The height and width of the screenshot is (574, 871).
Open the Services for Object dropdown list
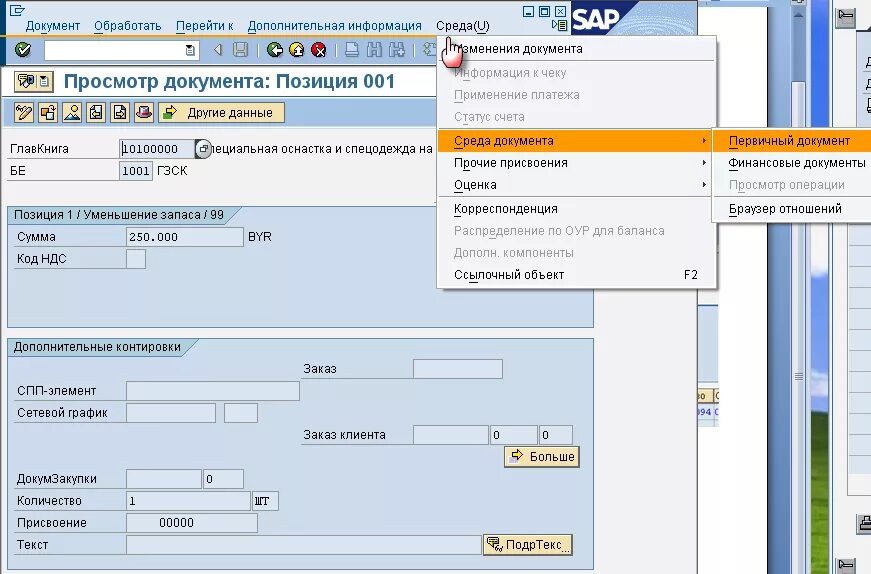(44, 82)
